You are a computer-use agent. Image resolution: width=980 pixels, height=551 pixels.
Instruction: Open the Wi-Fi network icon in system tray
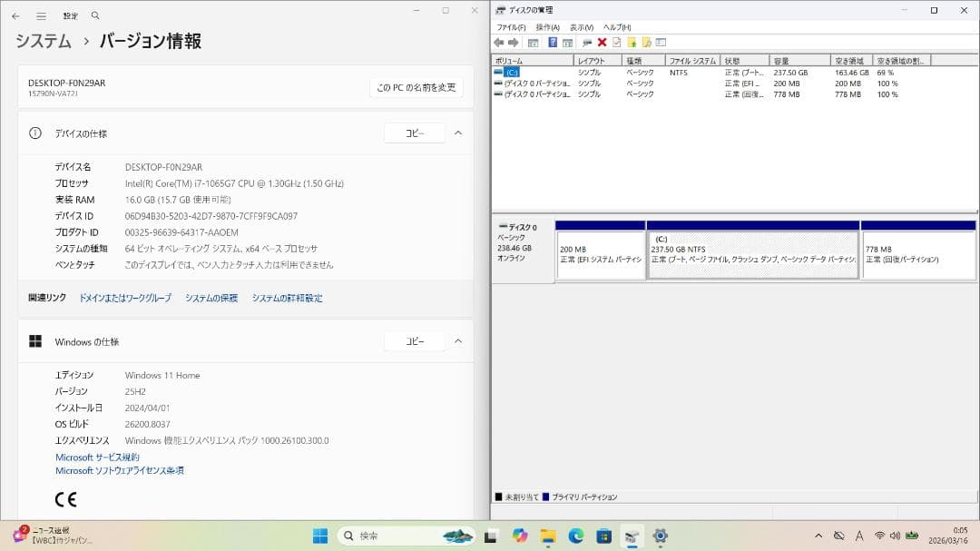[879, 536]
